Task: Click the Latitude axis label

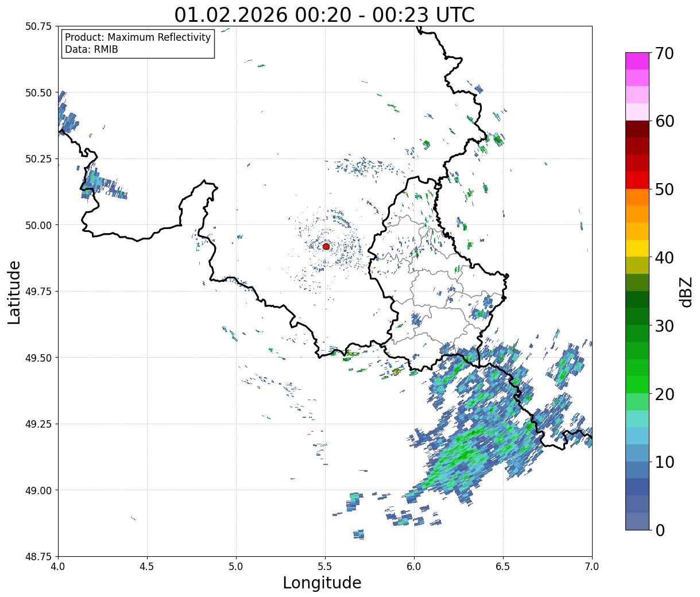Action: (x=14, y=292)
